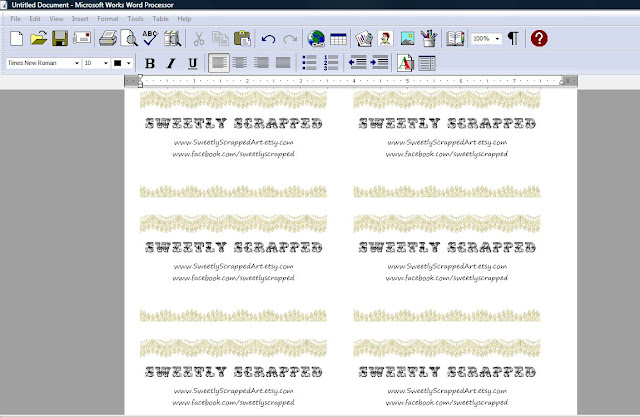
Task: Create a new blank document
Action: 17,38
